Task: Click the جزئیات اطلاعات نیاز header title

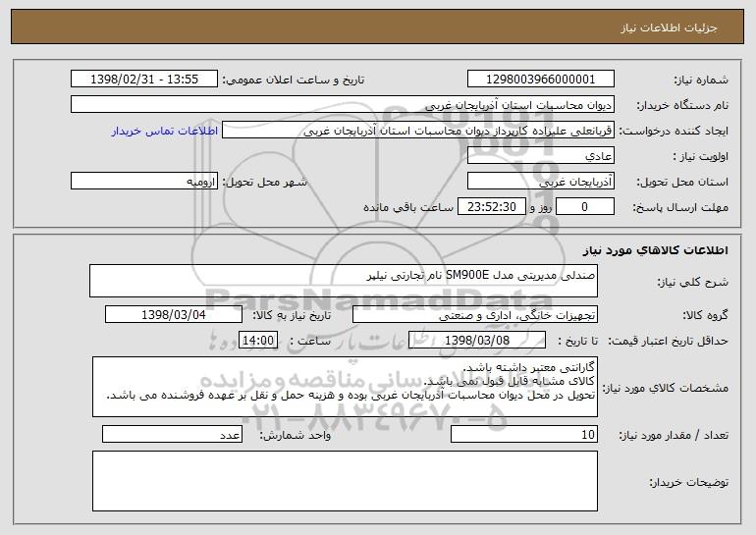Action: pyautogui.click(x=669, y=27)
